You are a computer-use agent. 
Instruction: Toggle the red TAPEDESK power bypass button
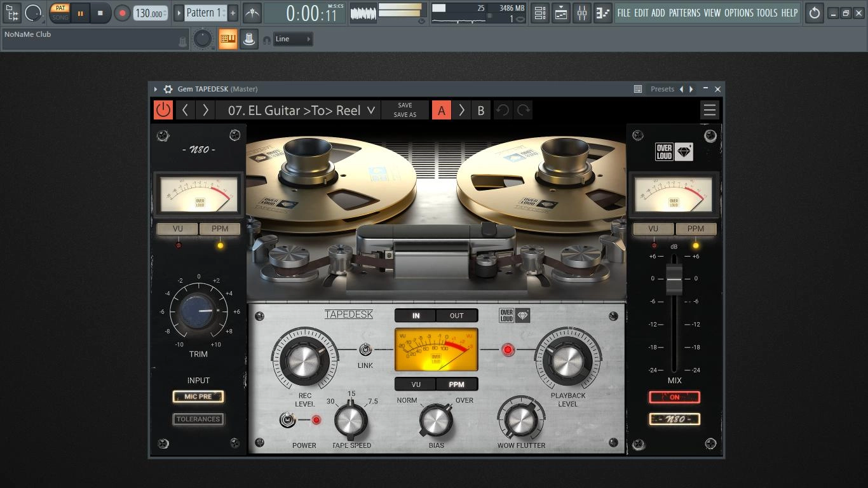[x=163, y=110]
